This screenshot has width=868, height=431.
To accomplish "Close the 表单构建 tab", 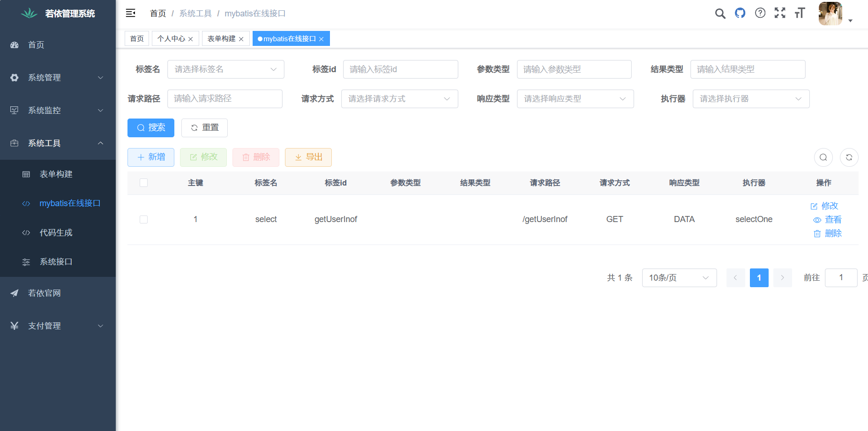I will click(x=241, y=39).
